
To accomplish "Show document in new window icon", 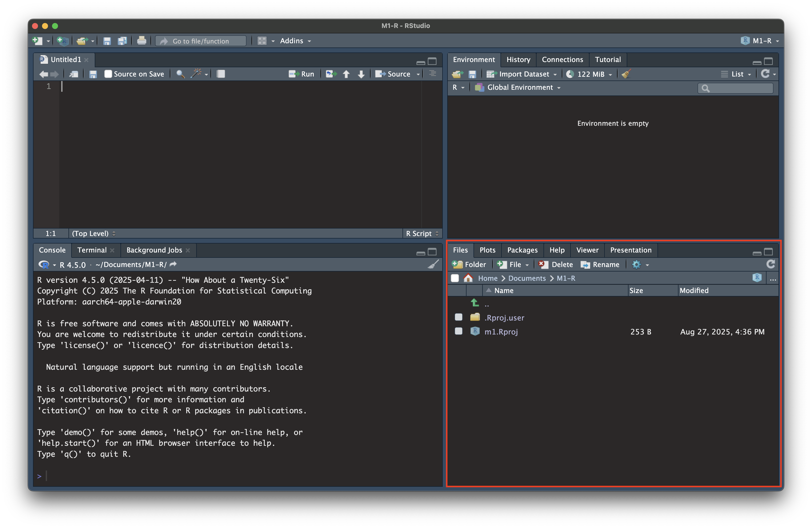I will pos(74,74).
